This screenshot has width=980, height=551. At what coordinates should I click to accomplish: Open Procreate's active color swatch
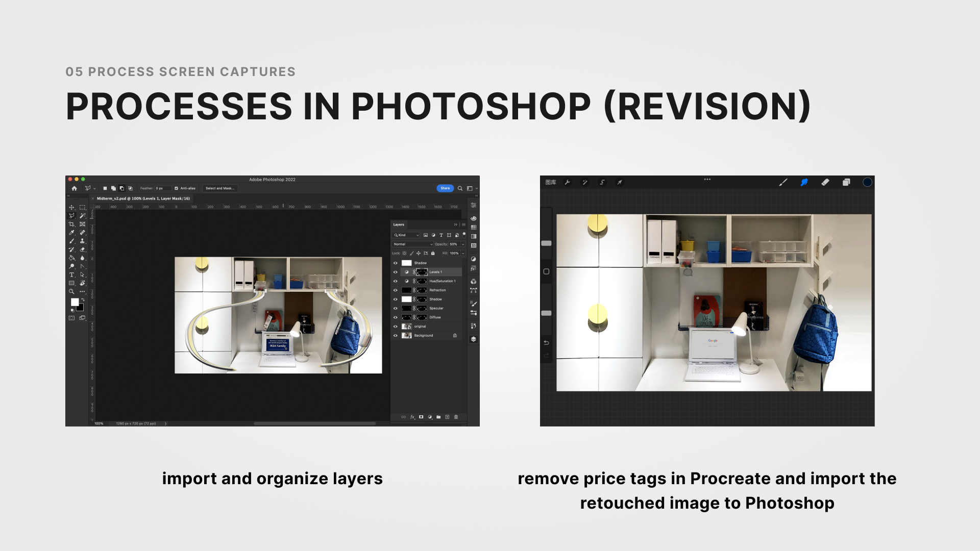point(867,182)
